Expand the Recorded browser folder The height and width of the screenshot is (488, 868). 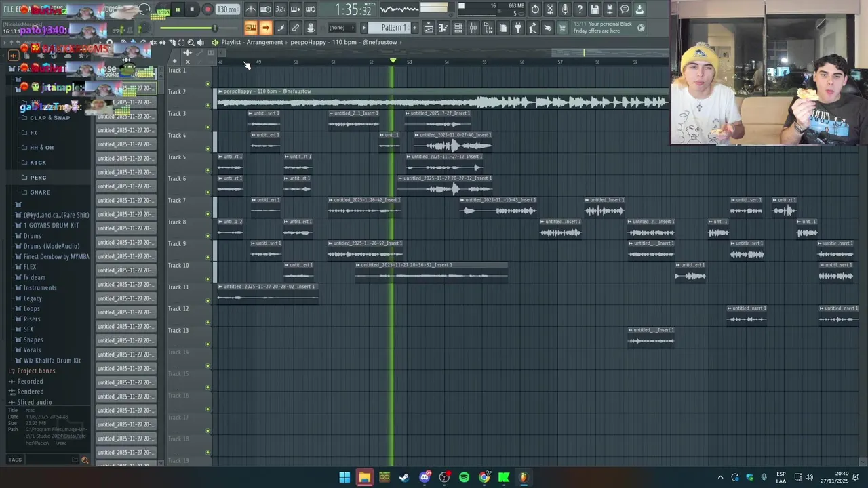pos(30,382)
